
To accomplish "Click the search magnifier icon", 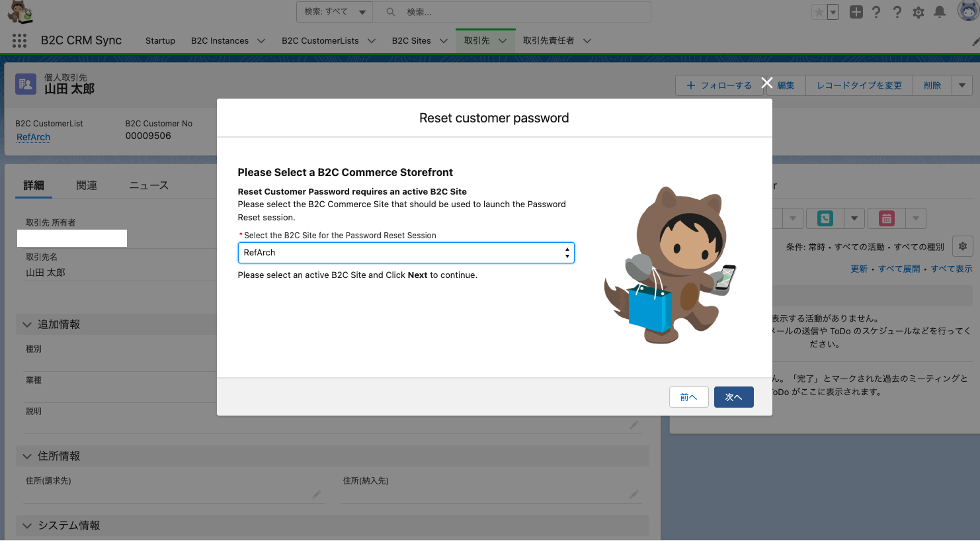I will [391, 12].
